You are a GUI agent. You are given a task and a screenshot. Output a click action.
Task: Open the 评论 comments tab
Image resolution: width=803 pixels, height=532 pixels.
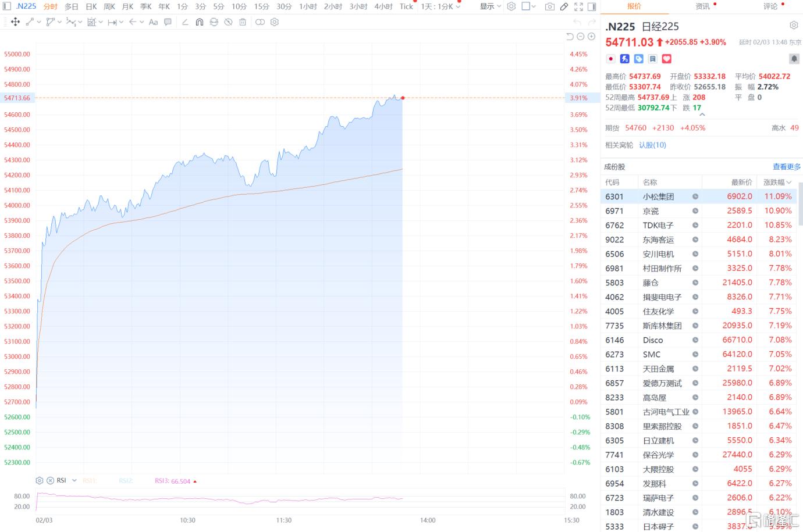click(x=770, y=6)
